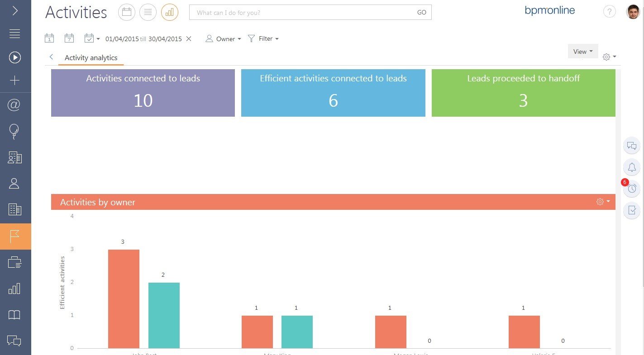Filter activities to current day
The height and width of the screenshot is (355, 644).
pyautogui.click(x=49, y=38)
